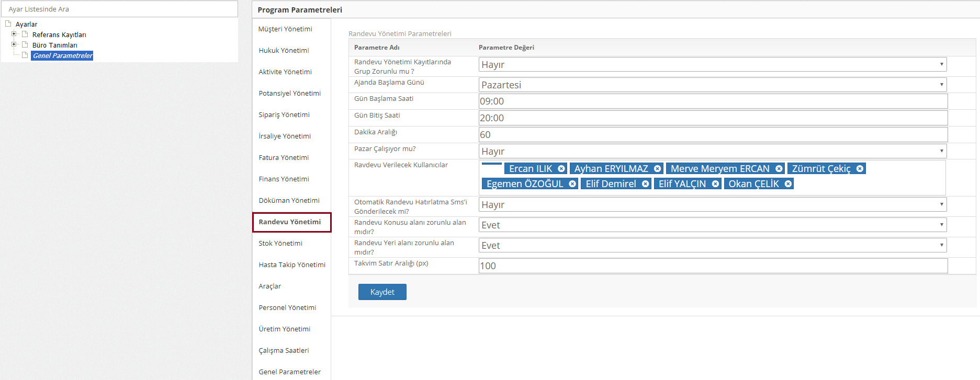Click Takvim Satır Aralığı input field
Viewport: 980px width, 380px height.
pos(713,266)
